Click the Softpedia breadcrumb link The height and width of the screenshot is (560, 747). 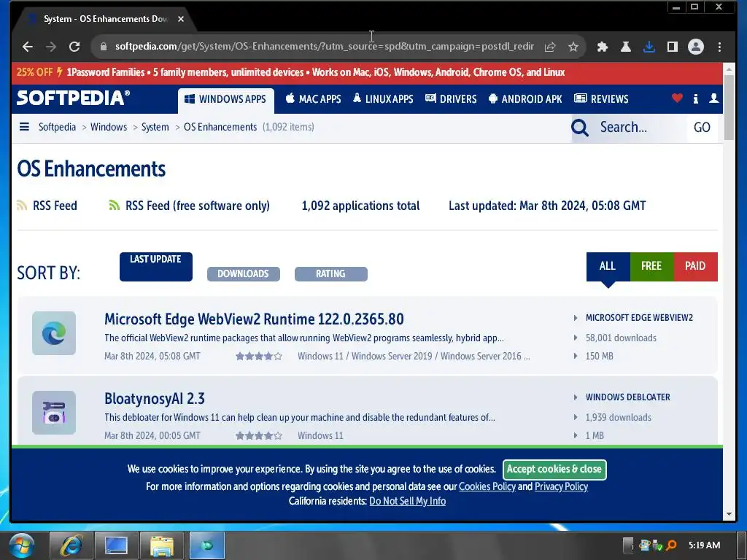point(57,127)
